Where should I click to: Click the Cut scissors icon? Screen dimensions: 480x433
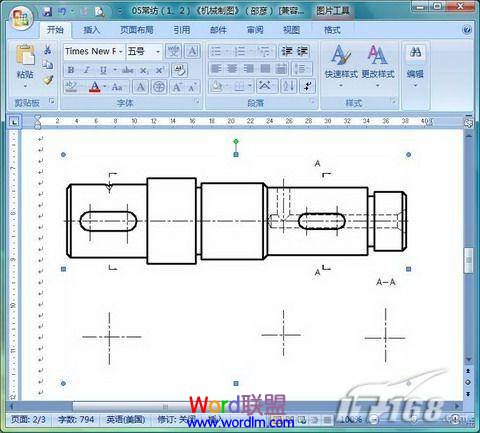[x=48, y=50]
